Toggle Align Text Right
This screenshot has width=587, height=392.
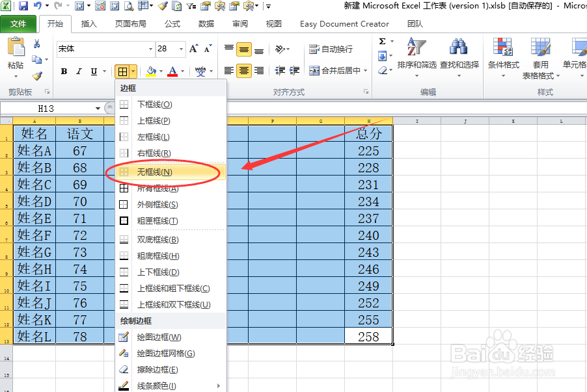pyautogui.click(x=259, y=70)
